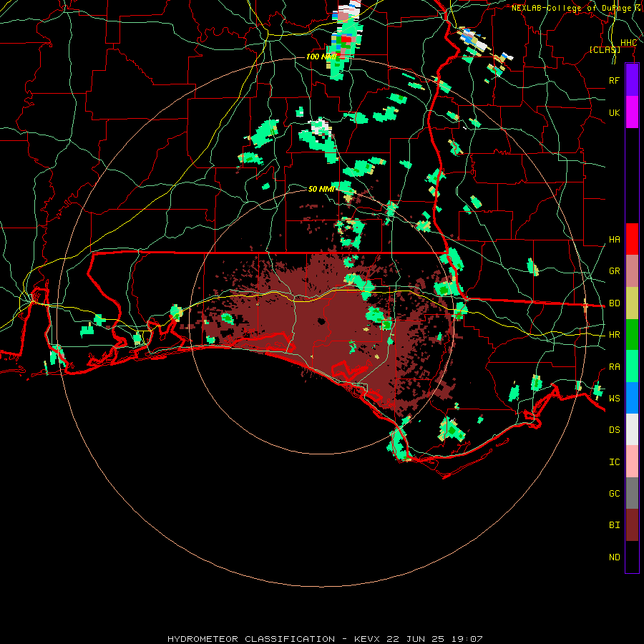644x644 pixels.
Task: Select the GR legend color block
Action: coord(632,271)
